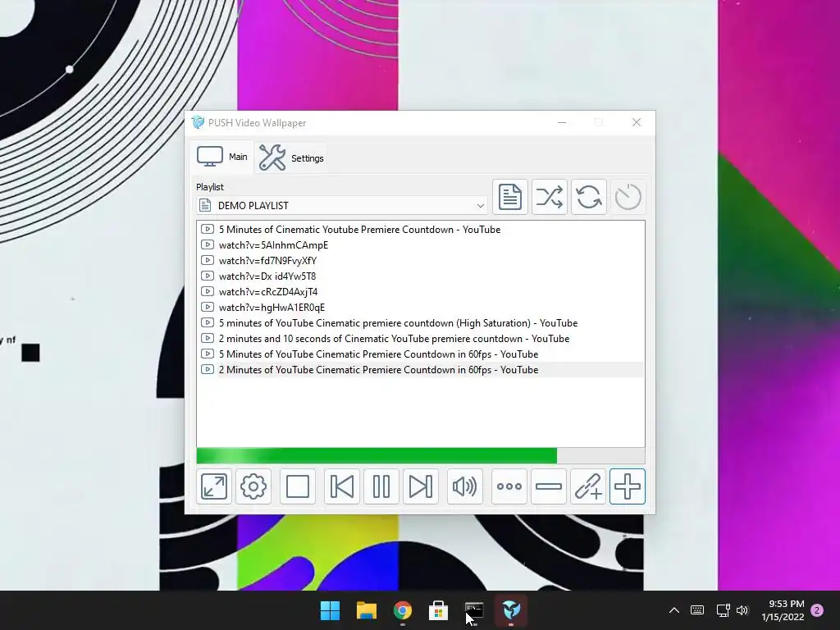Image resolution: width=840 pixels, height=630 pixels.
Task: Remove selected item with minus button
Action: coord(549,486)
